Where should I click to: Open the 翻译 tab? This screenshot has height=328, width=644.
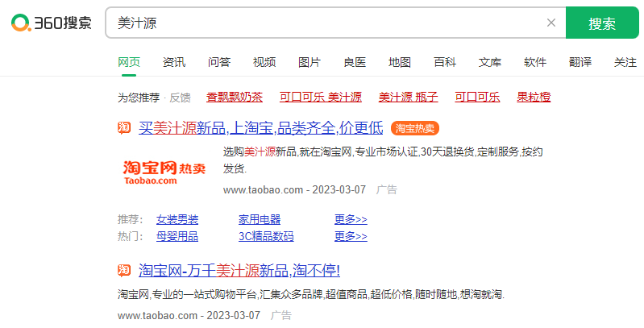coord(580,62)
